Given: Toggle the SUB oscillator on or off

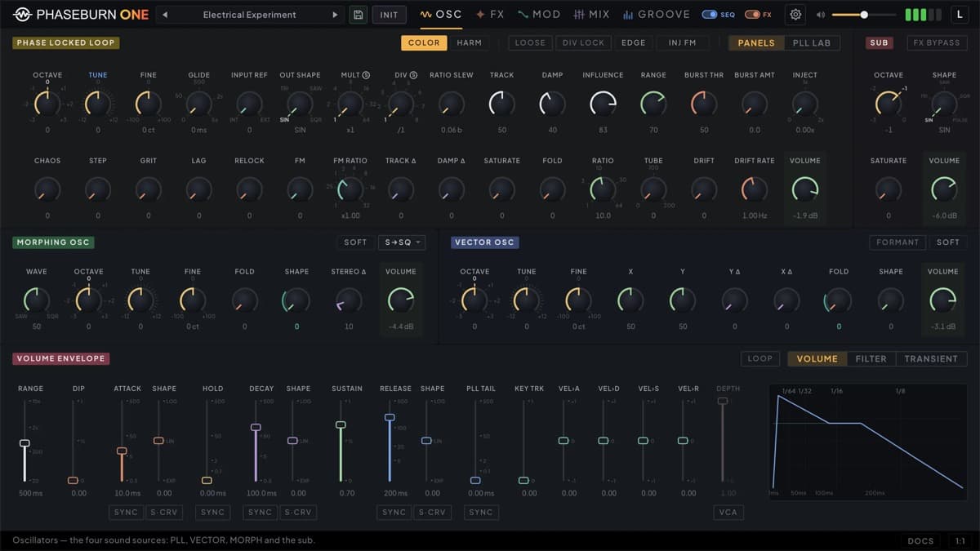Looking at the screenshot, I should pyautogui.click(x=879, y=42).
